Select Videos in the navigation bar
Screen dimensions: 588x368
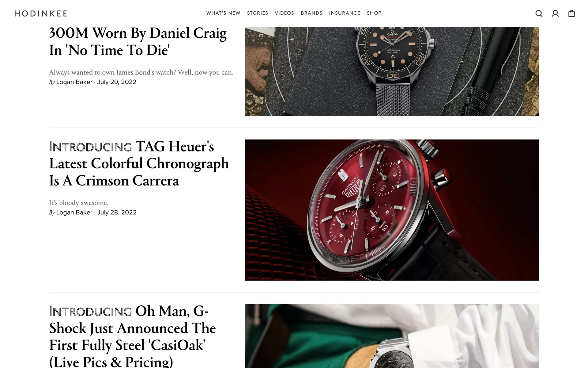284,13
